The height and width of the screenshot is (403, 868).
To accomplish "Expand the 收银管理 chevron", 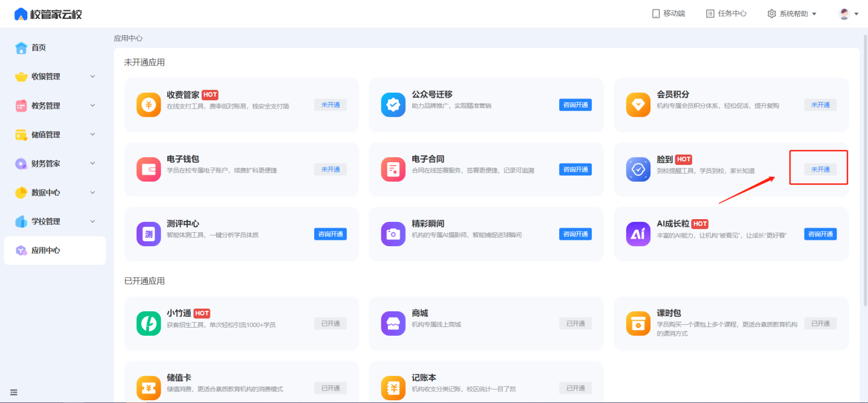I will click(93, 76).
